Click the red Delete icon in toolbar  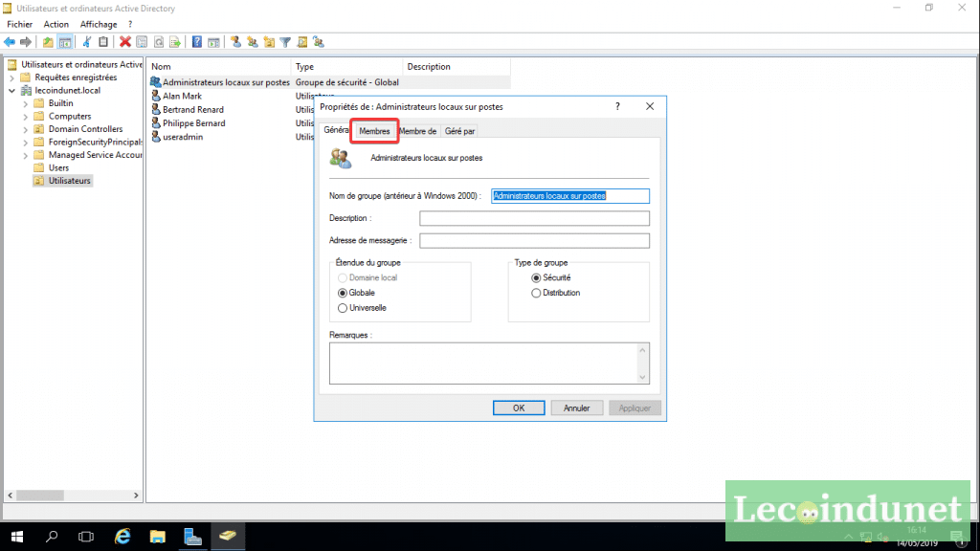pos(124,42)
